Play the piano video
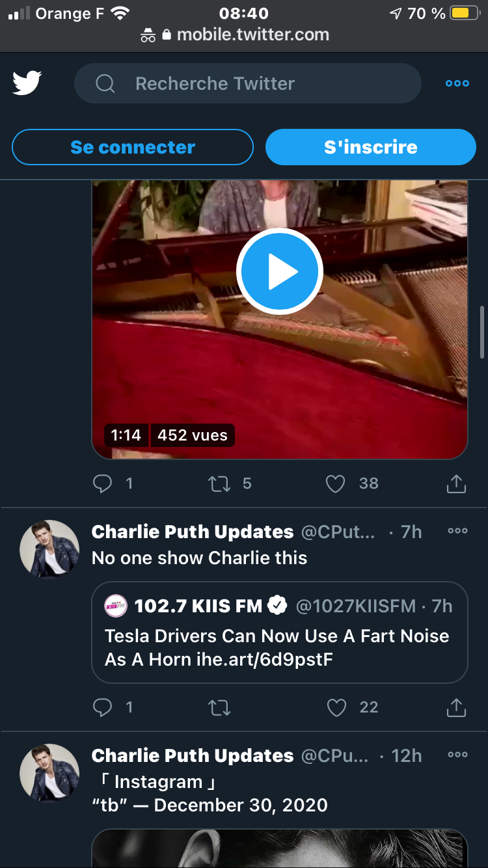This screenshot has height=868, width=488. tap(280, 271)
